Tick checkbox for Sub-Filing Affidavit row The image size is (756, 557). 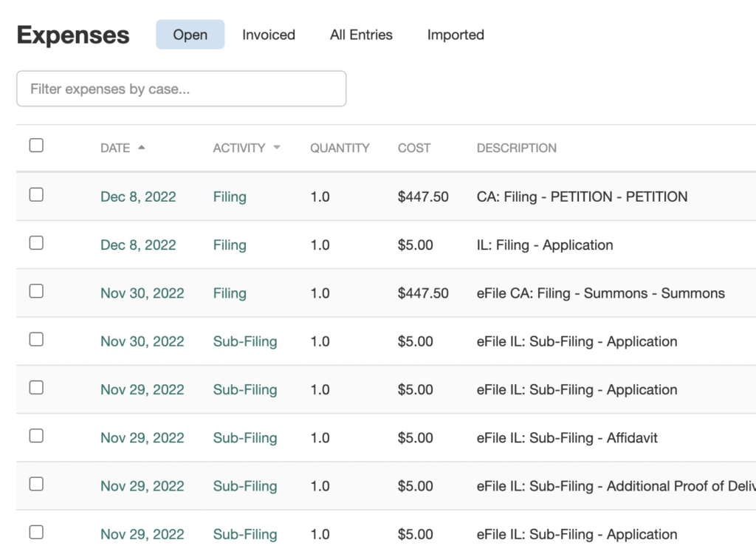[x=36, y=436]
